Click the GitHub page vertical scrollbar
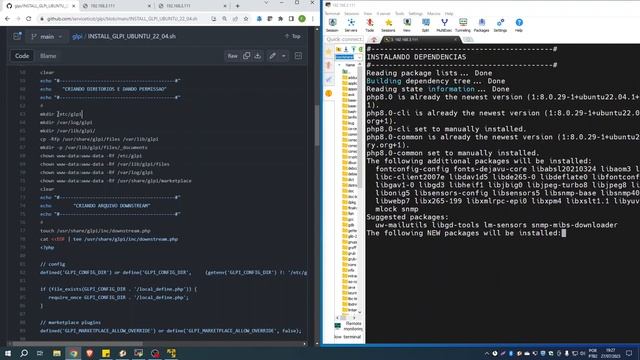The image size is (640, 360). coord(317,124)
